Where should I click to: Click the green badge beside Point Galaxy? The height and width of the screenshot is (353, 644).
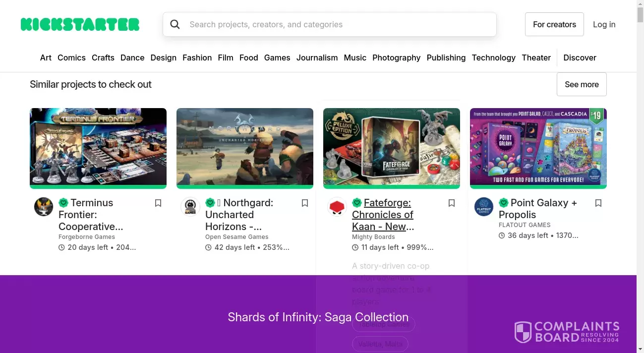[x=504, y=203]
